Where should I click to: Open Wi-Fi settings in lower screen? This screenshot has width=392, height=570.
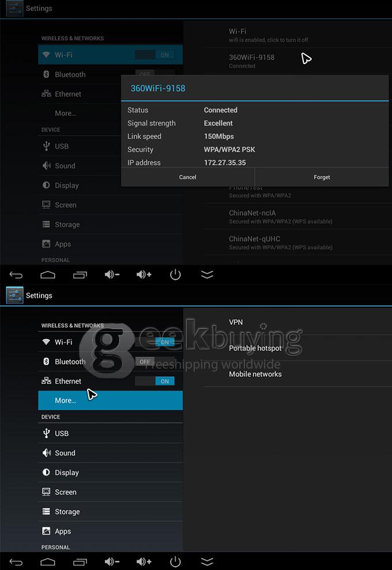click(111, 342)
